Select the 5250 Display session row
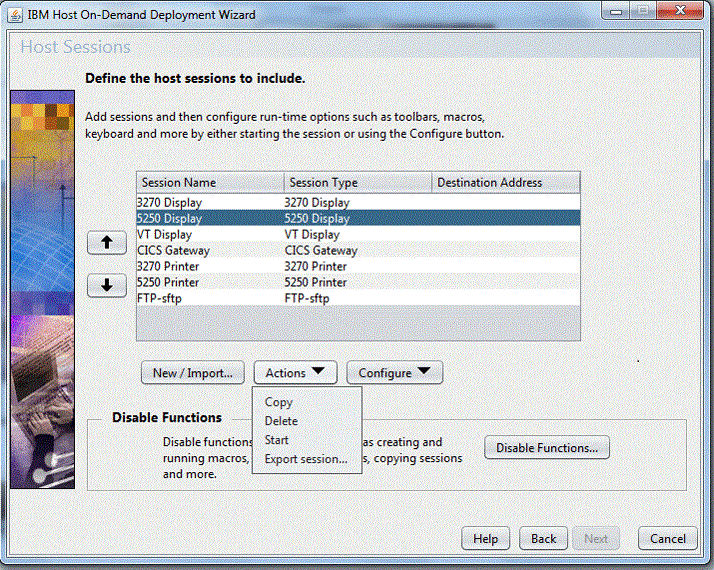 tap(358, 218)
